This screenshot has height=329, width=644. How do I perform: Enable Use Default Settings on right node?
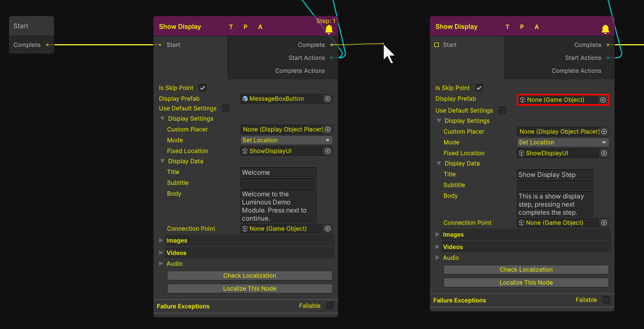[x=502, y=111]
